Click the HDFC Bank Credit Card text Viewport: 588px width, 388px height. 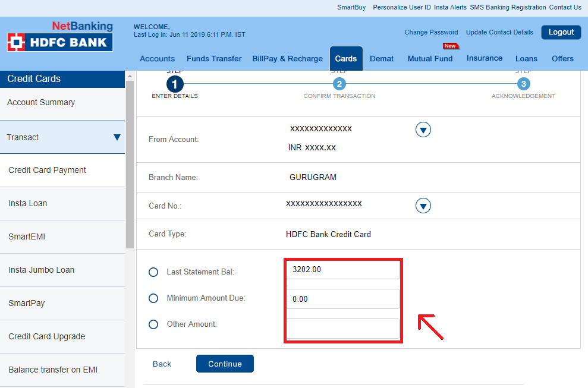coord(328,234)
